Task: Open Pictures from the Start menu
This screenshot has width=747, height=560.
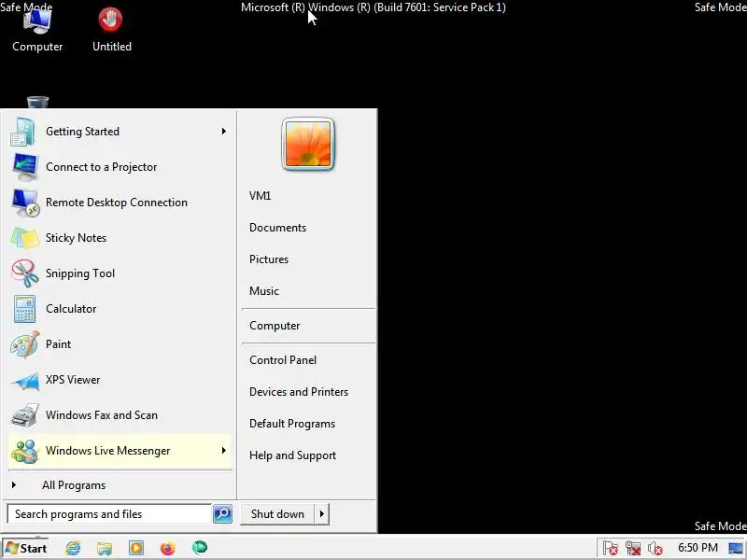Action: pos(269,259)
